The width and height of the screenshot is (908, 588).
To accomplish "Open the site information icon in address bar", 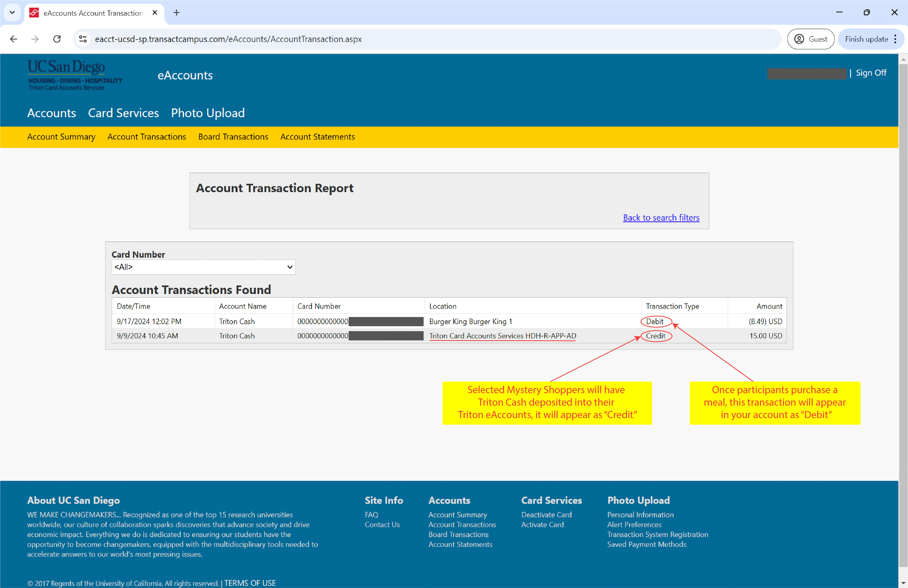I will [83, 39].
